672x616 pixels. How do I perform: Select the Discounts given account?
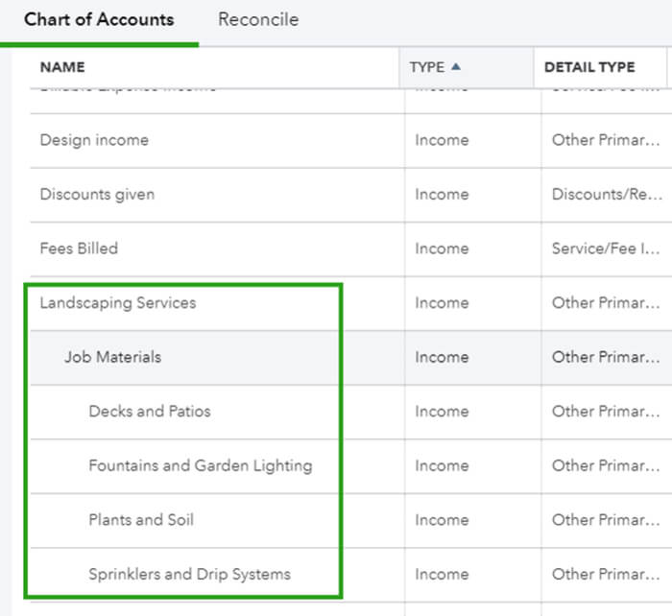(x=97, y=195)
